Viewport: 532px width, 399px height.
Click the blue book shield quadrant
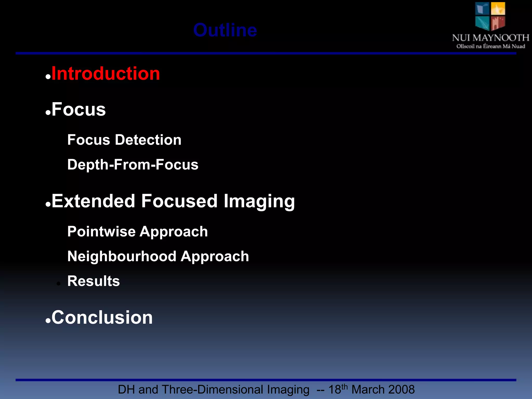(x=482, y=9)
